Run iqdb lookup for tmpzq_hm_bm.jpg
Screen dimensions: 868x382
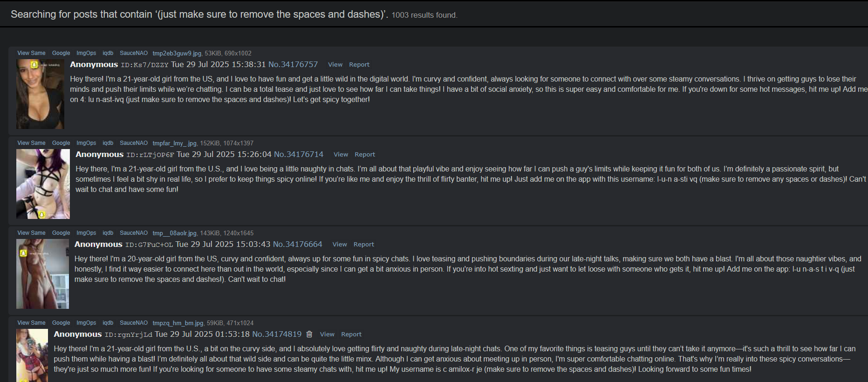point(108,323)
